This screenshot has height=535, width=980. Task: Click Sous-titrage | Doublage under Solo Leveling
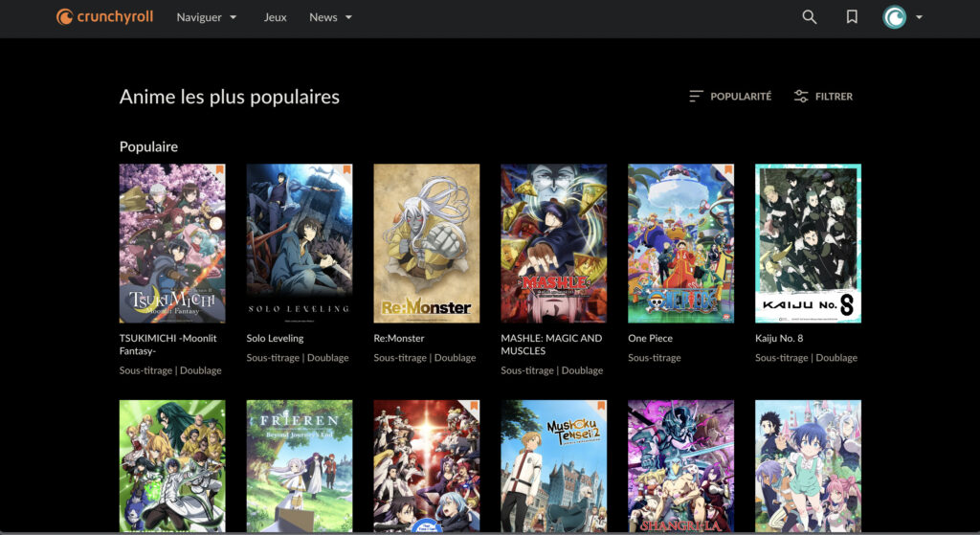tap(298, 358)
